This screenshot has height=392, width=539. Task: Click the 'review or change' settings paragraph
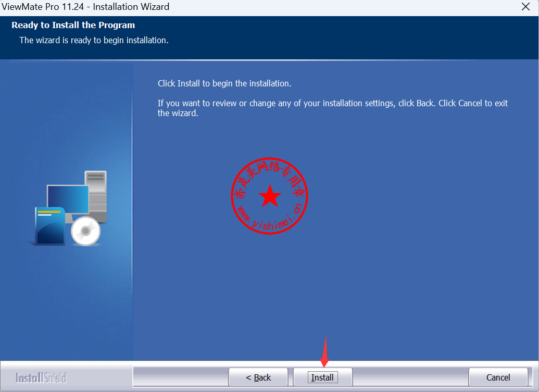(332, 108)
